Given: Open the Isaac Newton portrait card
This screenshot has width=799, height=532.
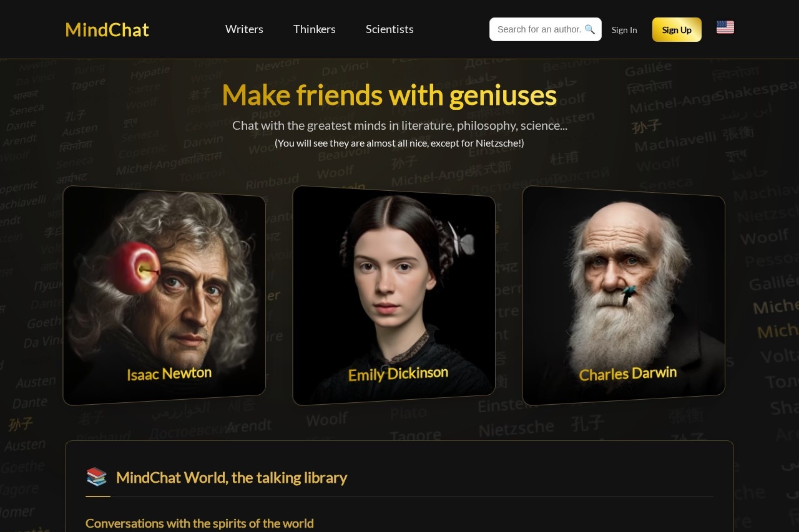Looking at the screenshot, I should click(x=164, y=295).
